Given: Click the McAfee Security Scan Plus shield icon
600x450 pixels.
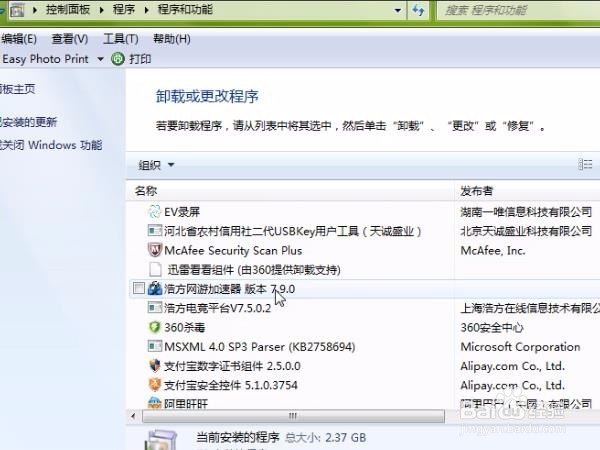Looking at the screenshot, I should [155, 250].
